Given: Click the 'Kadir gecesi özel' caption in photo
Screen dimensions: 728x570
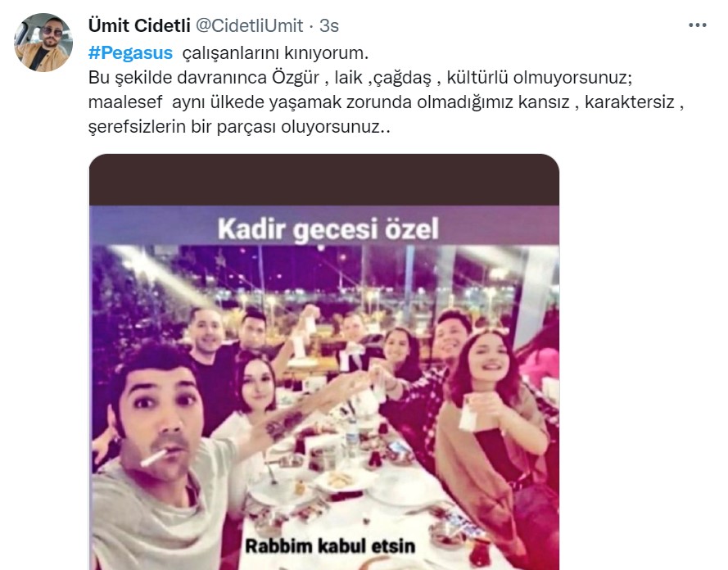Looking at the screenshot, I should pyautogui.click(x=328, y=229).
